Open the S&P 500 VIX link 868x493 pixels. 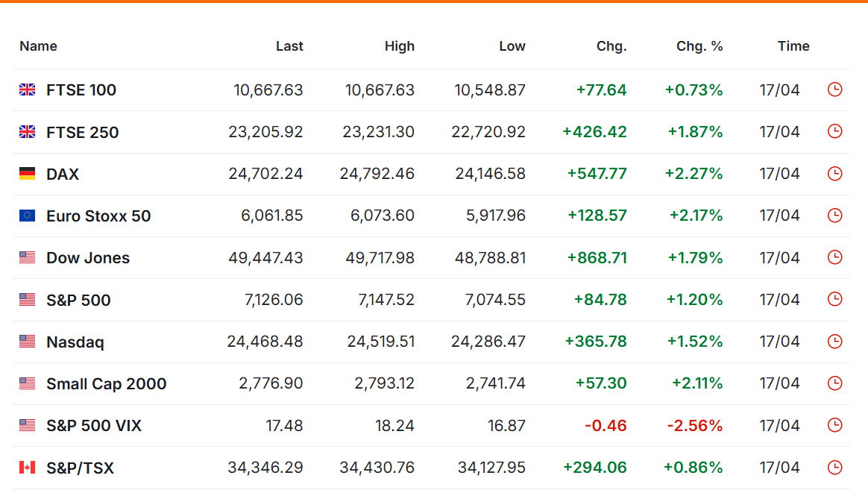94,426
